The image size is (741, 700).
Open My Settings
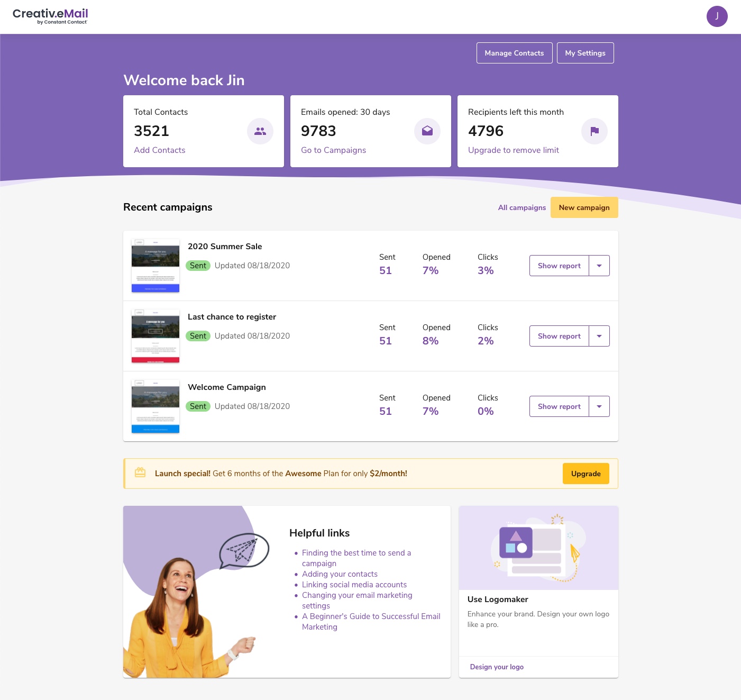pyautogui.click(x=585, y=52)
